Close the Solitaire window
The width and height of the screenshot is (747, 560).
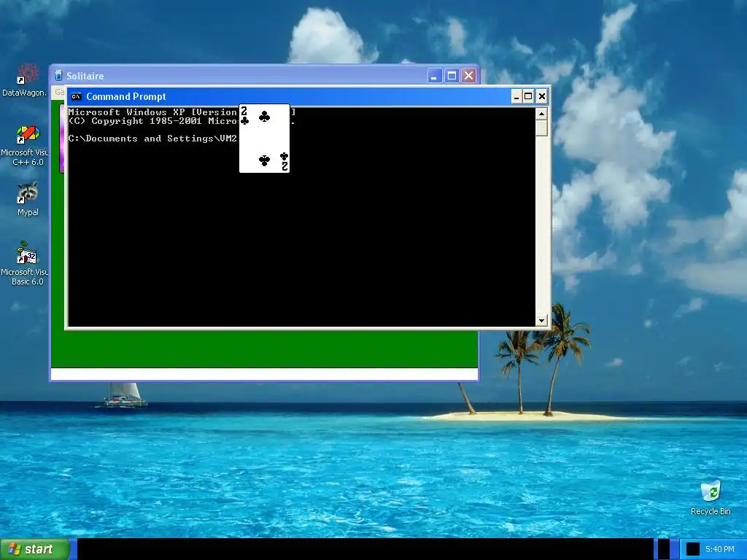pos(469,76)
